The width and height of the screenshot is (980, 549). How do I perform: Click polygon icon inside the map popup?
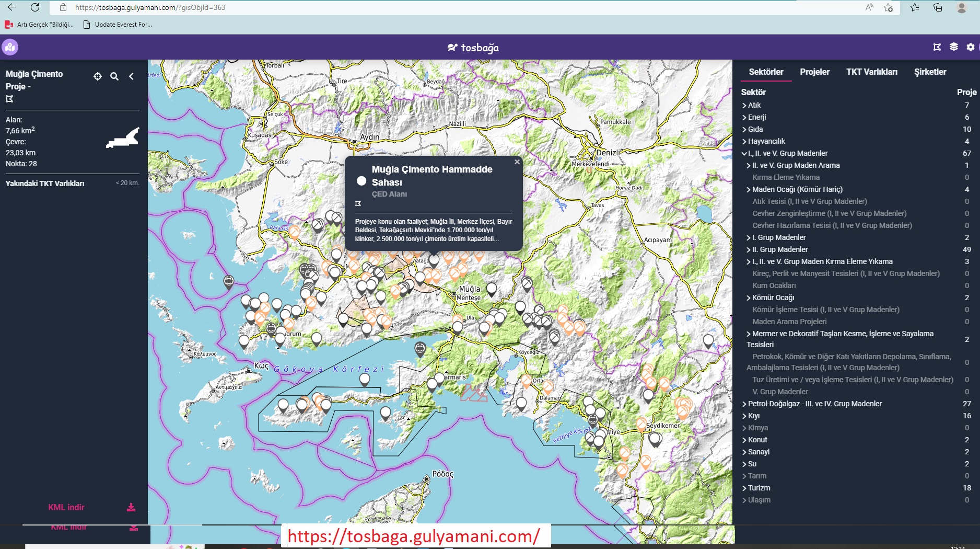click(x=358, y=203)
